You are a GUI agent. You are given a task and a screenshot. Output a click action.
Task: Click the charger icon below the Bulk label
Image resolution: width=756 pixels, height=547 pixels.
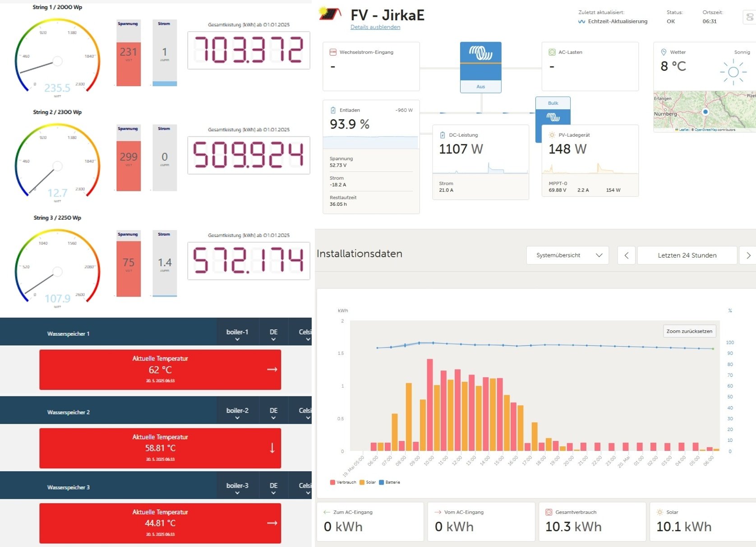tap(553, 117)
